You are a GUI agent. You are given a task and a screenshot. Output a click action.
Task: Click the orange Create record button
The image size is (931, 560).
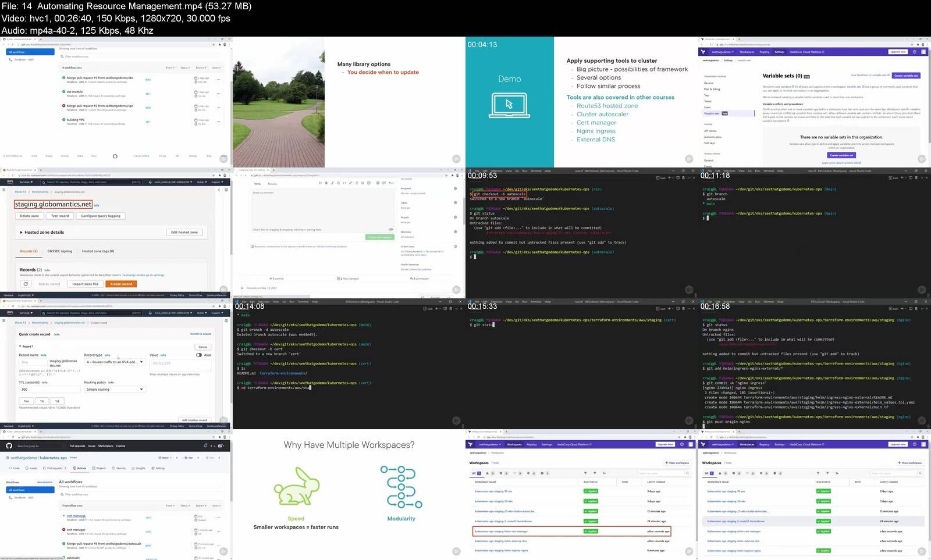pyautogui.click(x=121, y=284)
